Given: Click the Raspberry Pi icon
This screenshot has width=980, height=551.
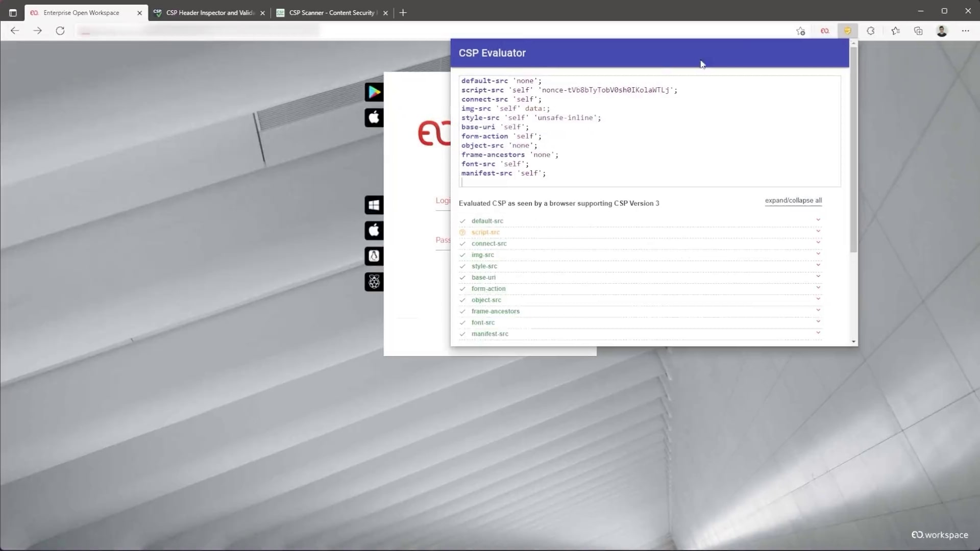Looking at the screenshot, I should (374, 282).
